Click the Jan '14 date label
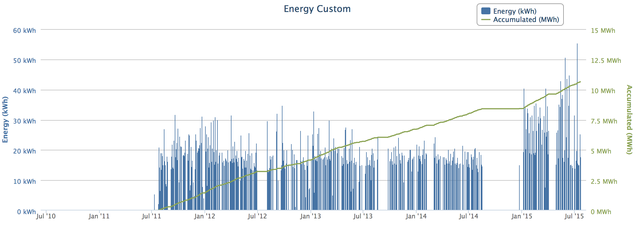 point(416,216)
